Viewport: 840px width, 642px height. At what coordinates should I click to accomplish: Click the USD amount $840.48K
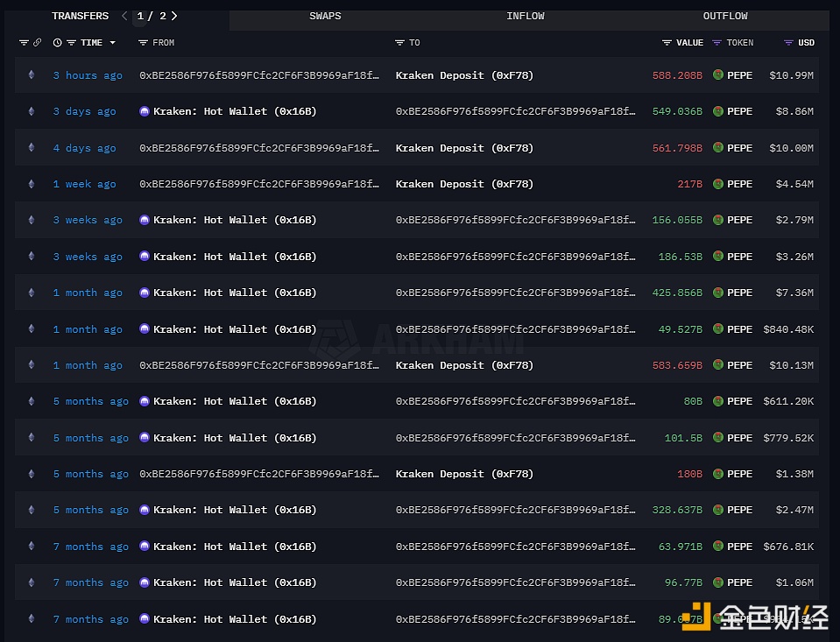(x=788, y=329)
